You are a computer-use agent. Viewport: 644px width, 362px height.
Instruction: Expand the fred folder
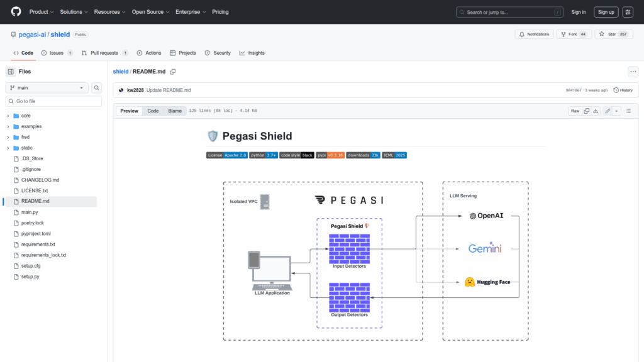[8, 137]
